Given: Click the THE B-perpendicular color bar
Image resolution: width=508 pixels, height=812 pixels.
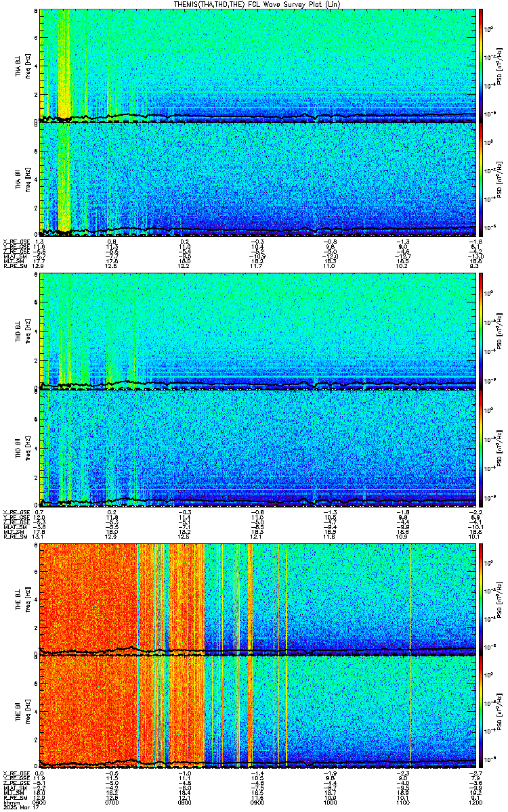Looking at the screenshot, I should point(481,598).
